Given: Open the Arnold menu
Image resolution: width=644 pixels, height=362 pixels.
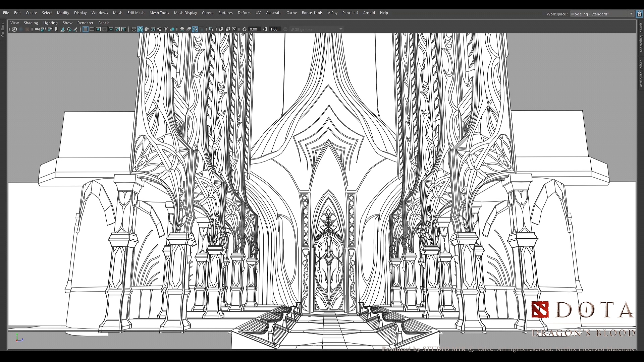Looking at the screenshot, I should tap(369, 13).
